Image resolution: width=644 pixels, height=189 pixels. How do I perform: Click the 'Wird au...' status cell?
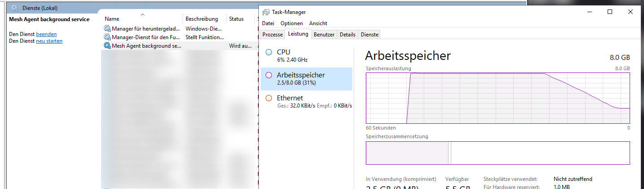(x=240, y=46)
